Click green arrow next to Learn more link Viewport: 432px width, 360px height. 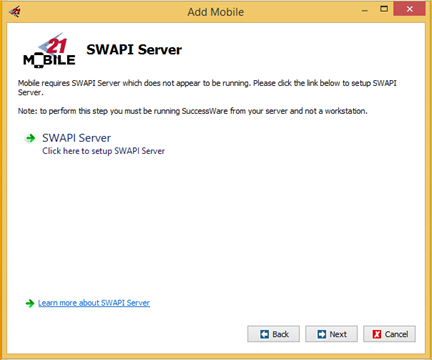coord(30,303)
